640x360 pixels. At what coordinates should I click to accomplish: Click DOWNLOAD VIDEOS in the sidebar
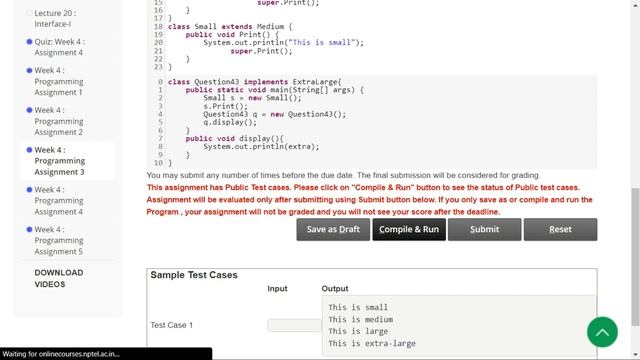tap(59, 278)
